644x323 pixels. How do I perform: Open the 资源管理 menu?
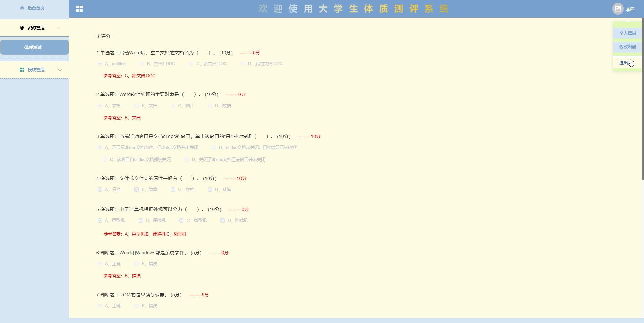[35, 28]
